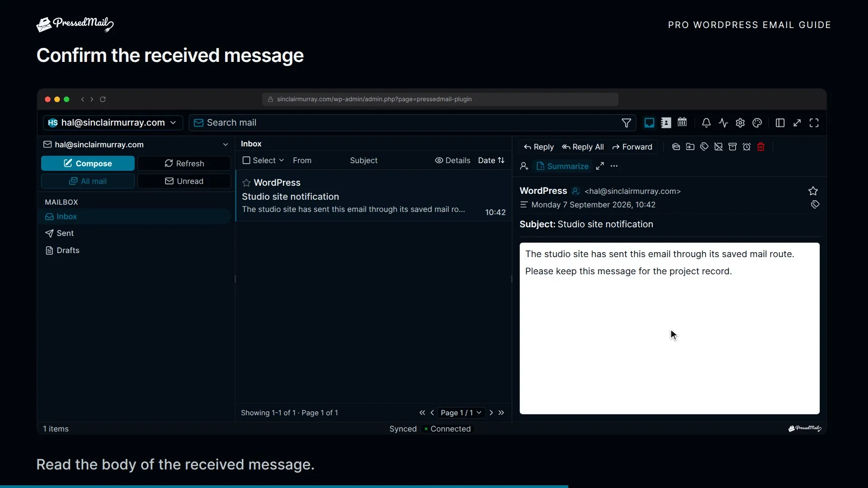Click the Compose button
The width and height of the screenshot is (868, 488).
88,164
